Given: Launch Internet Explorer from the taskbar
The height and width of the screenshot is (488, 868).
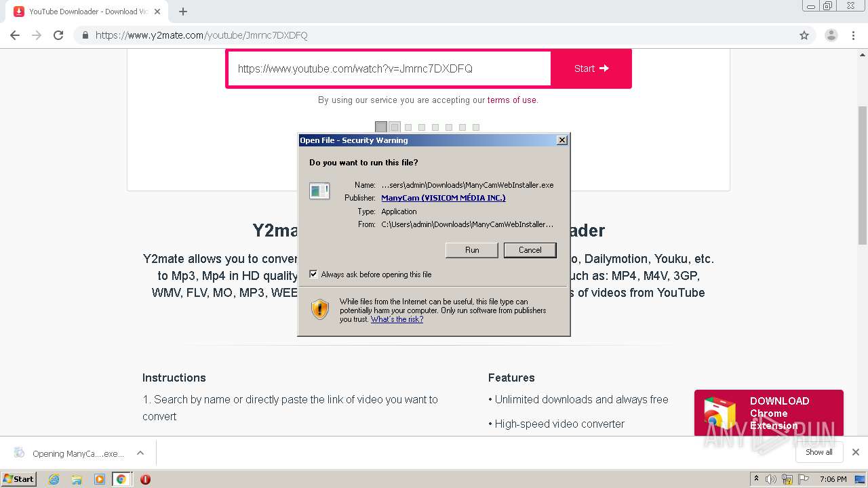Looking at the screenshot, I should pyautogui.click(x=54, y=479).
